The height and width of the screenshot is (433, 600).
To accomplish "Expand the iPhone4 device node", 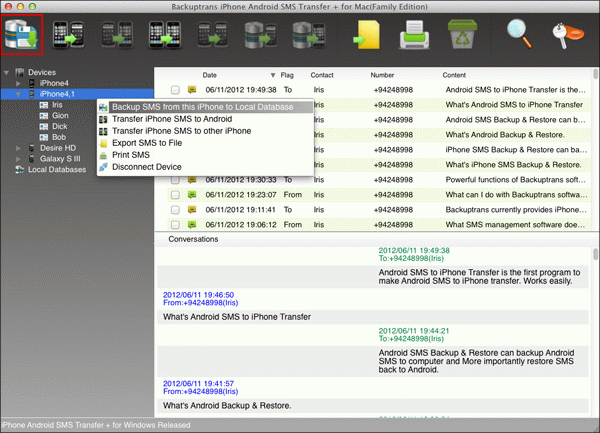I will point(18,83).
